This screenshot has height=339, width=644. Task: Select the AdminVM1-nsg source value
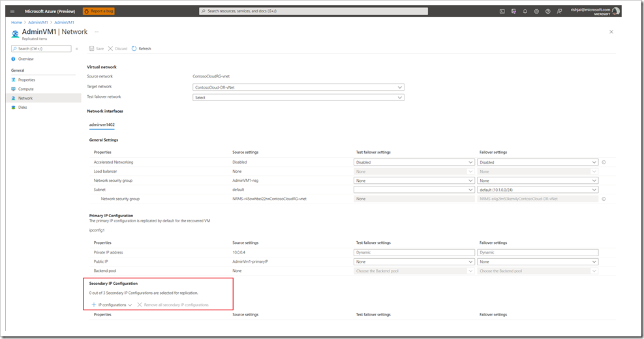coord(245,181)
